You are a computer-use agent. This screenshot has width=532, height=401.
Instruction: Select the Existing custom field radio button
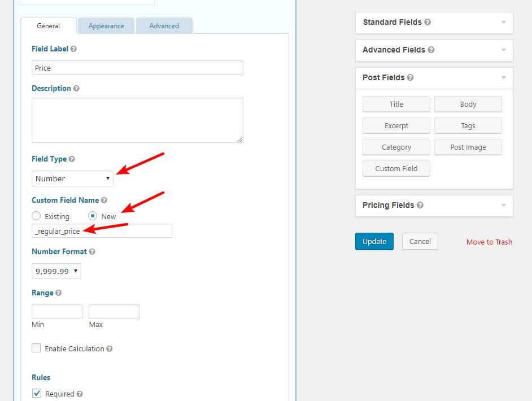point(35,216)
